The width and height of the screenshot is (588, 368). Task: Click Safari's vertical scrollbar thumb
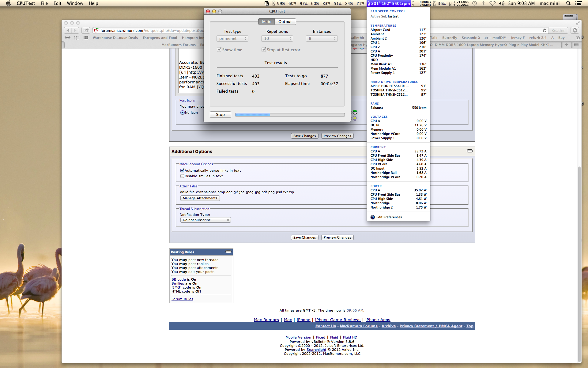click(579, 264)
